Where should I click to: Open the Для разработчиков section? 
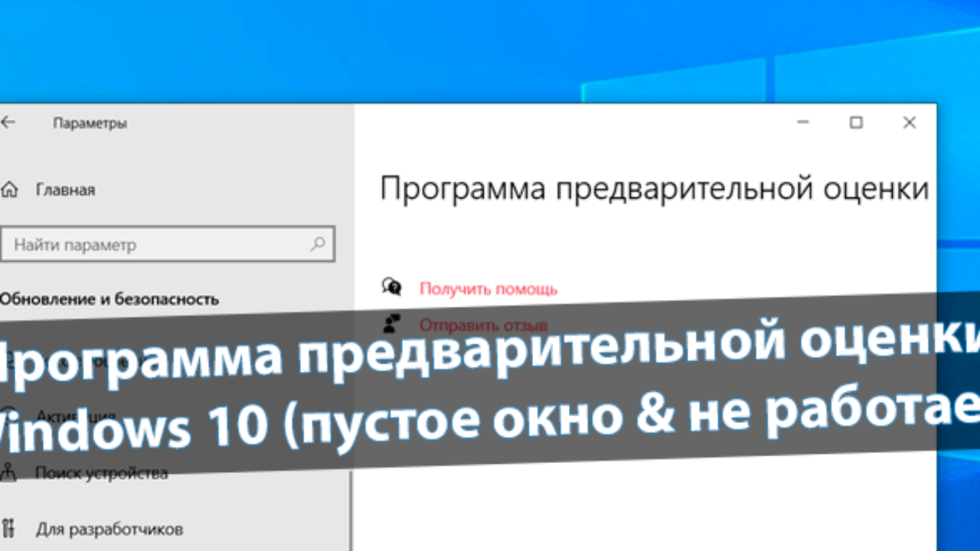click(x=109, y=529)
